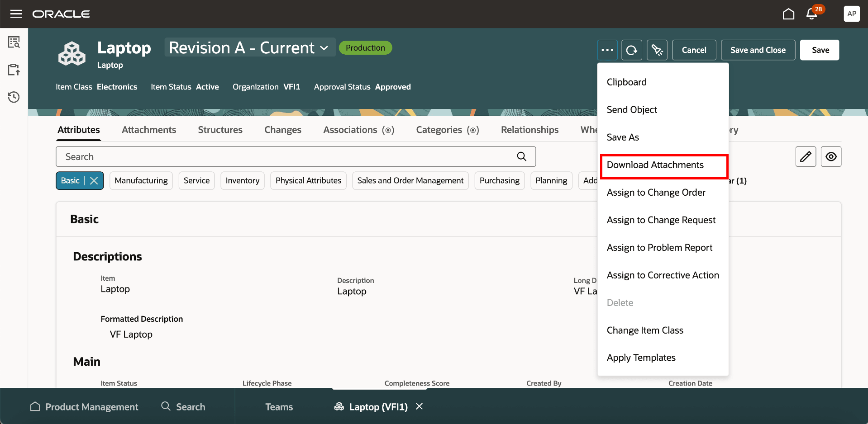This screenshot has height=424, width=868.
Task: Open the item audit trail history icon
Action: [x=14, y=97]
